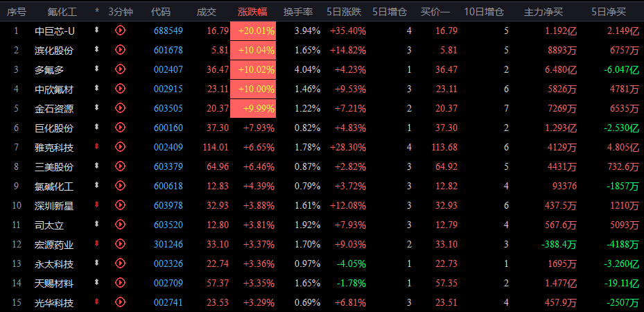Select the stock name 中巨芯-U
The width and height of the screenshot is (644, 312).
point(55,31)
